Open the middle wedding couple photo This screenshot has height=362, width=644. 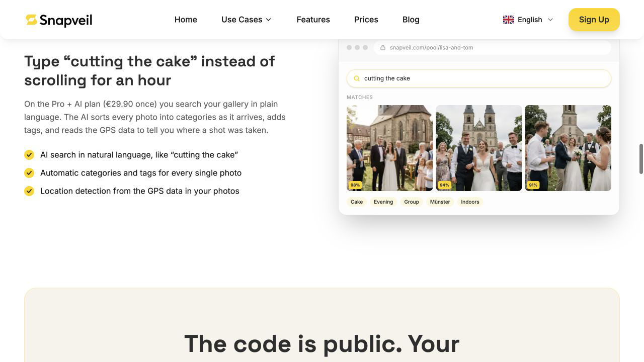pos(479,148)
